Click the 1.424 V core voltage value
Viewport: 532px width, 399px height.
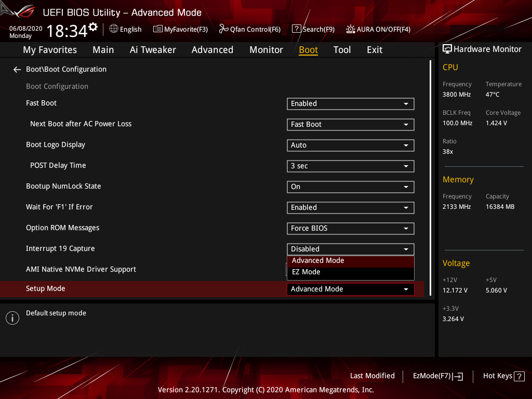click(x=496, y=123)
